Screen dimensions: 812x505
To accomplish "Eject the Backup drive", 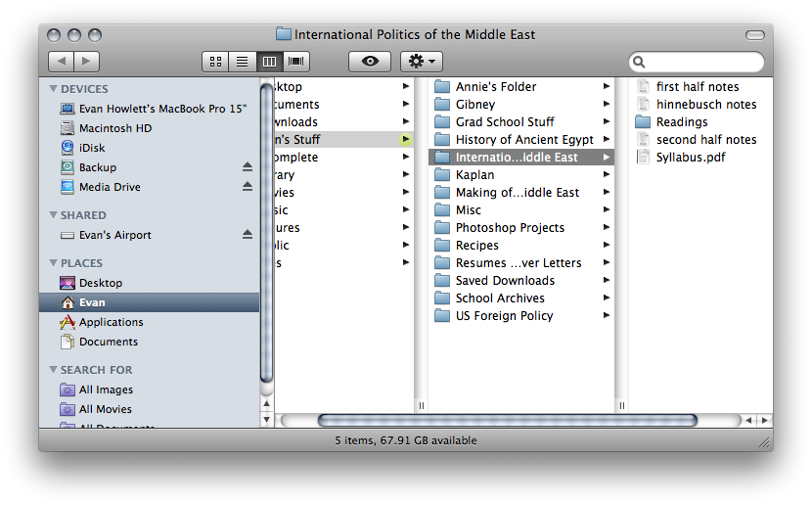I will click(248, 167).
